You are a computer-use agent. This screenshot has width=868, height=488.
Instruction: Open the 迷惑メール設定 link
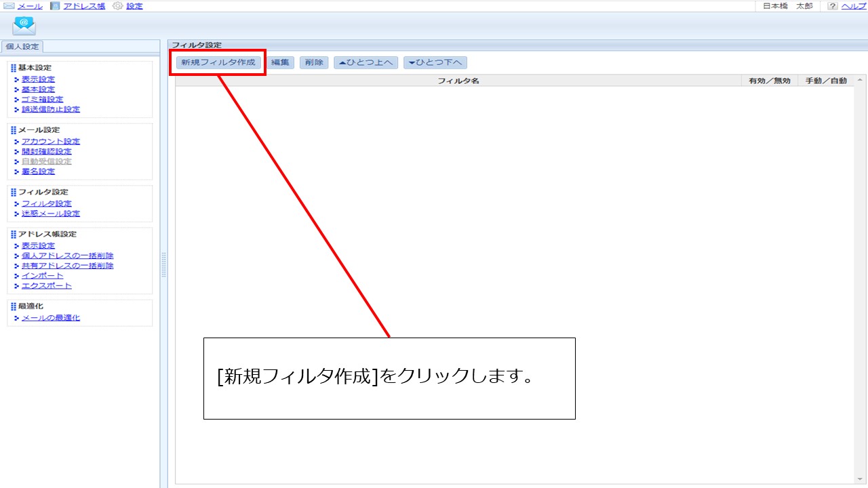pos(51,214)
